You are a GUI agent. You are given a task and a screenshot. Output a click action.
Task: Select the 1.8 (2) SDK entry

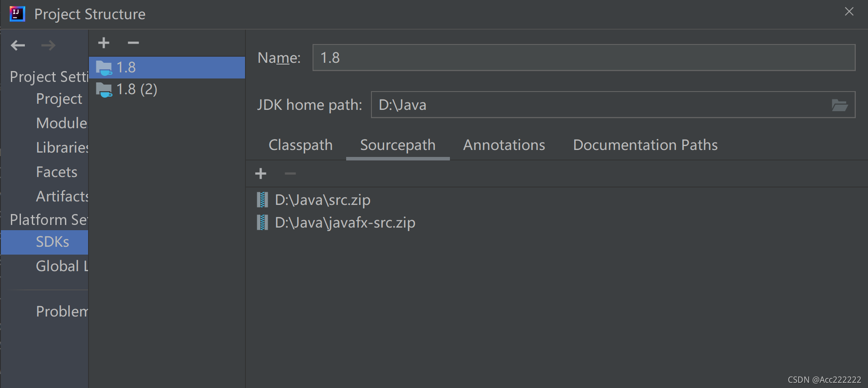[x=167, y=89]
